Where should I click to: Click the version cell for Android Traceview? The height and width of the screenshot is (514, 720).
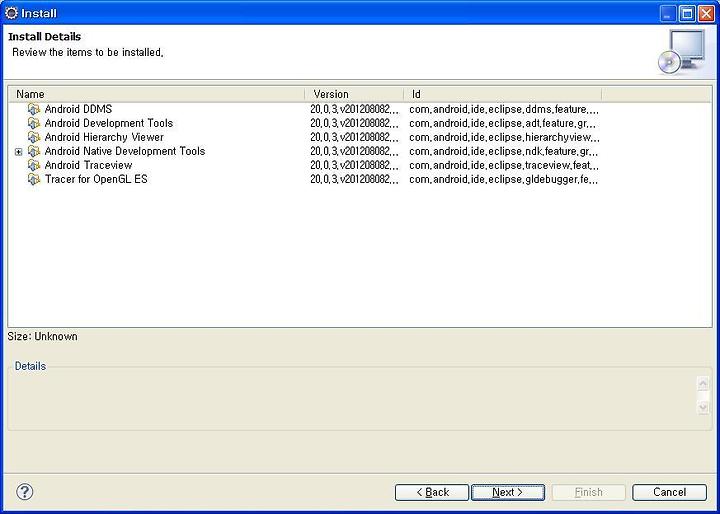pyautogui.click(x=354, y=165)
